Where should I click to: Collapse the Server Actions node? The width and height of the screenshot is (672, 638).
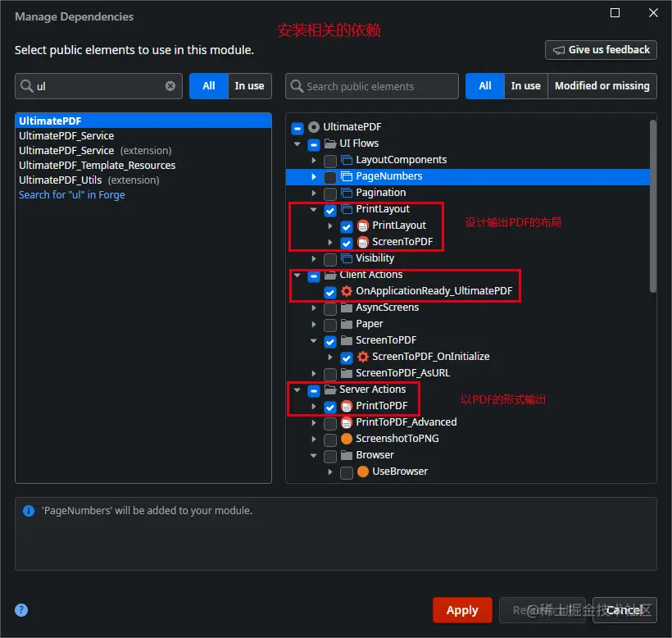(x=297, y=390)
